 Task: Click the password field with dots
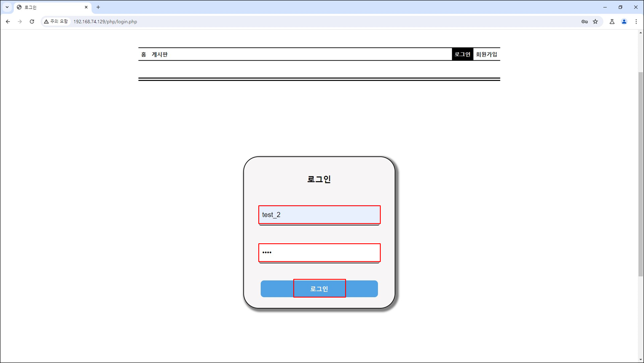point(319,253)
